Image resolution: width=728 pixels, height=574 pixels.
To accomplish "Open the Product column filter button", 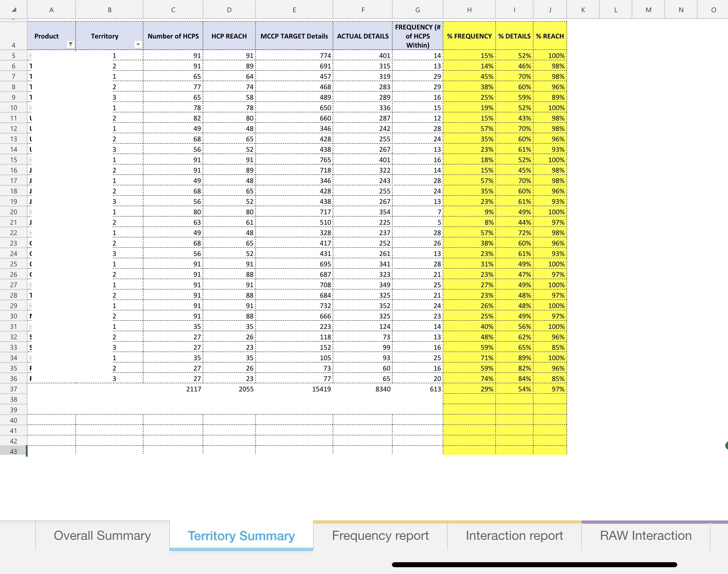I will (x=70, y=44).
